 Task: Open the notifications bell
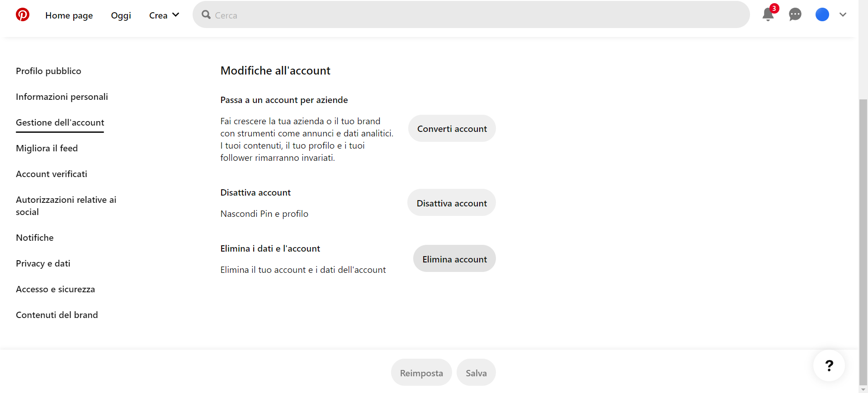(x=768, y=15)
